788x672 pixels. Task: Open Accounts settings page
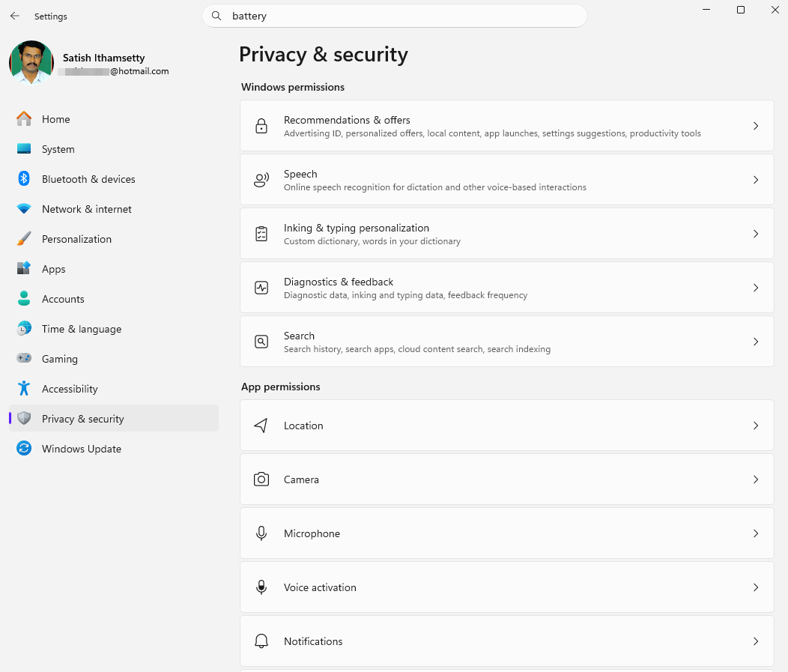tap(114, 299)
